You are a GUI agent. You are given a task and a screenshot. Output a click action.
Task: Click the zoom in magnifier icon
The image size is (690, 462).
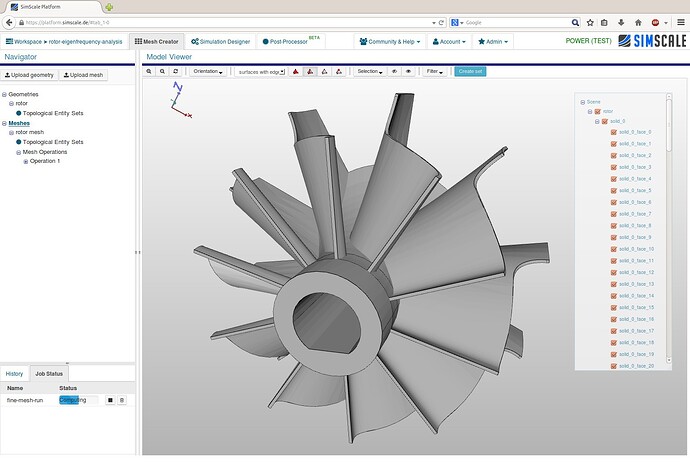click(149, 72)
